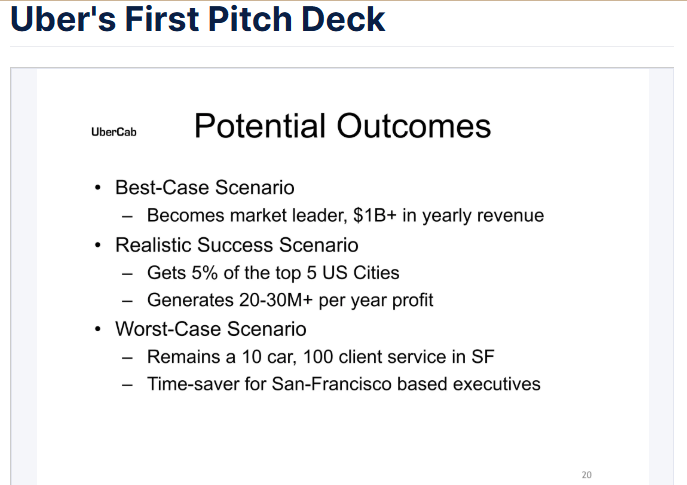Click the UberCab logo on the slide
The width and height of the screenshot is (687, 485).
[x=114, y=132]
